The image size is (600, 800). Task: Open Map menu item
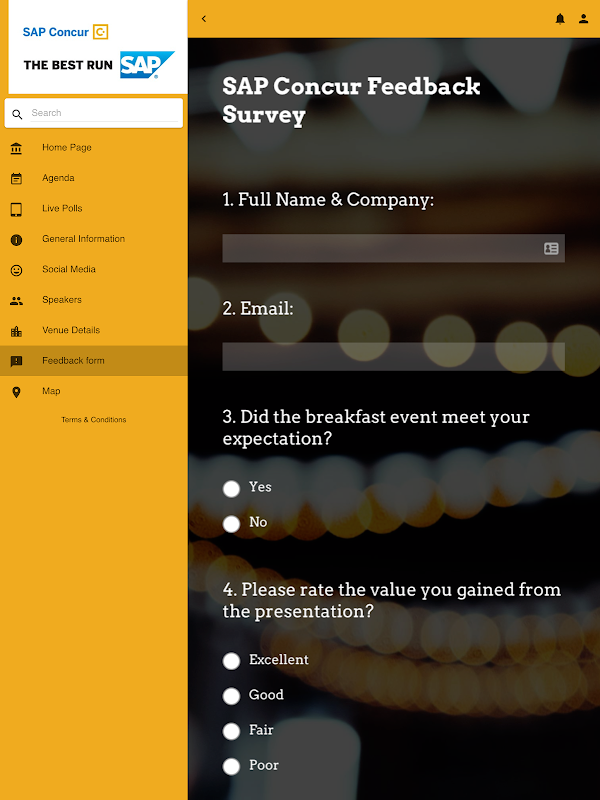(x=94, y=391)
